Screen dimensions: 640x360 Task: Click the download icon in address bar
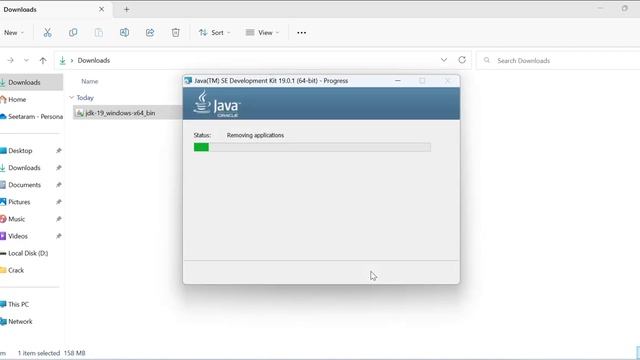62,60
